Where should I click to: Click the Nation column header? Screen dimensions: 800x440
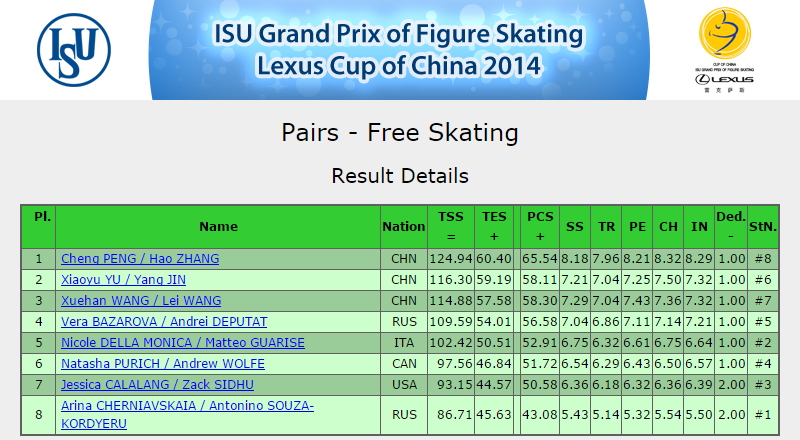pos(404,227)
